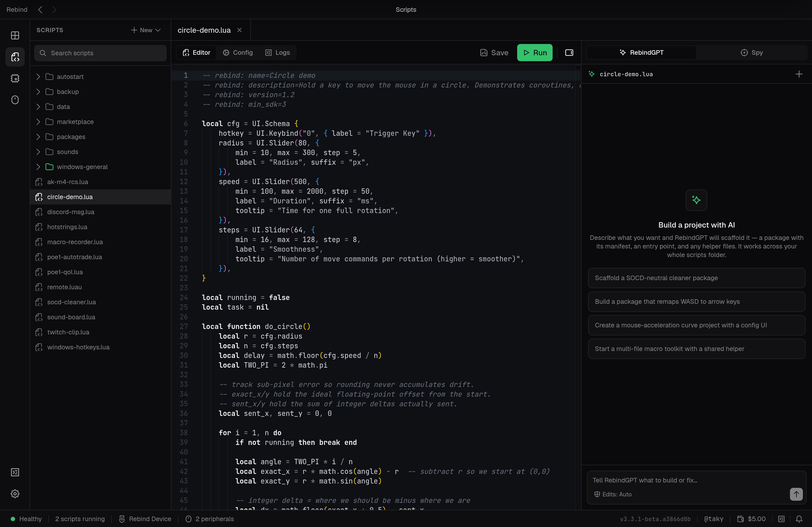Open remote.luau script file
812x527 pixels.
tap(100, 287)
